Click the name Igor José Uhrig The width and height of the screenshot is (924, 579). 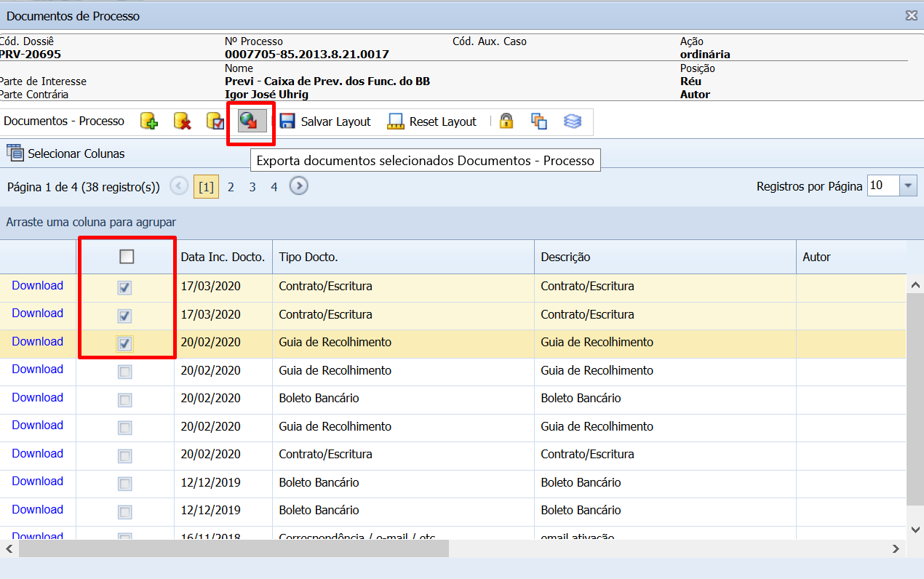click(267, 95)
